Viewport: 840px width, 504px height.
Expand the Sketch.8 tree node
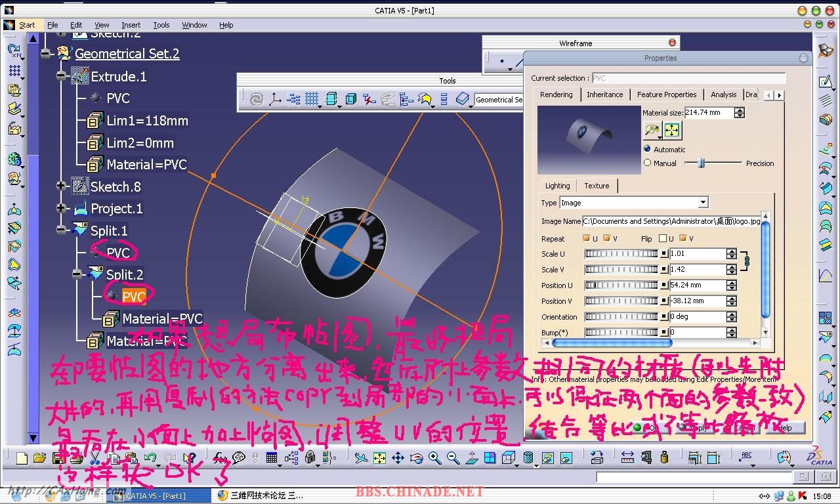tap(62, 187)
